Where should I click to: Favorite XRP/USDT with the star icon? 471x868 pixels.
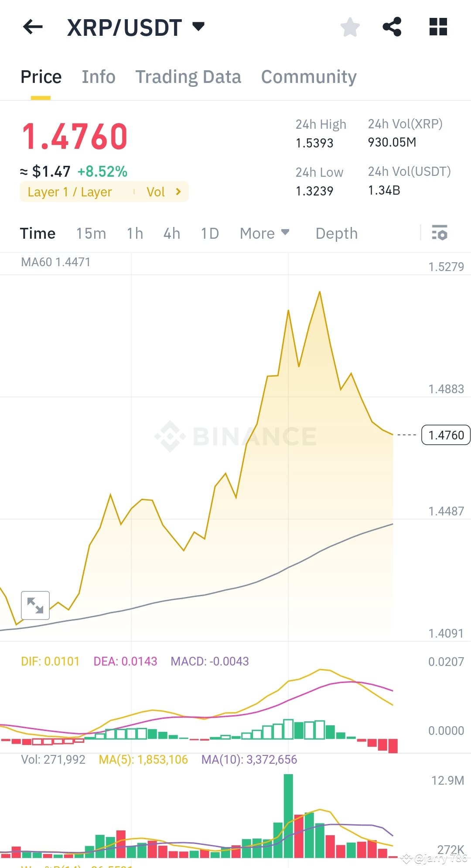[350, 27]
